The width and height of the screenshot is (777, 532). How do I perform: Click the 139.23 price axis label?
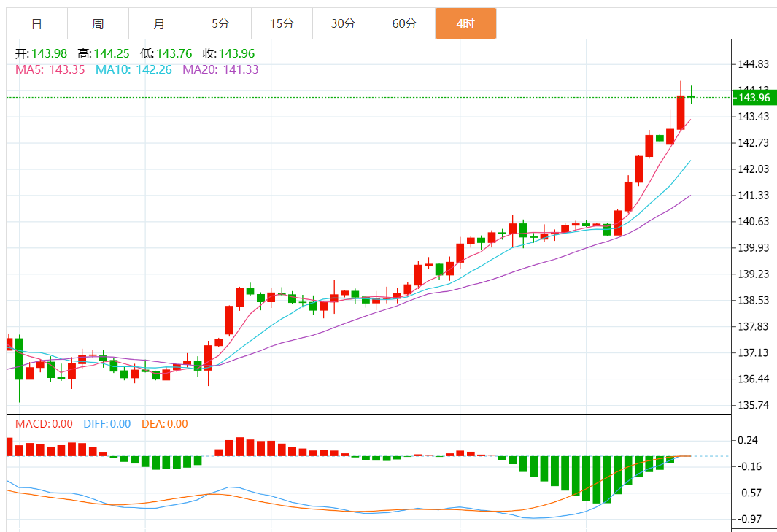point(753,274)
